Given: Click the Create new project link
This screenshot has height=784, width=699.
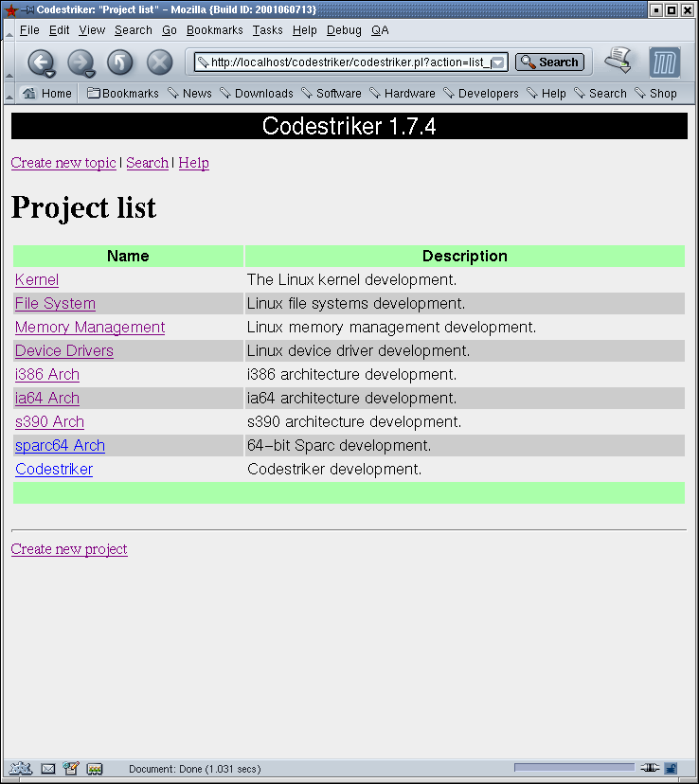Looking at the screenshot, I should pos(69,549).
